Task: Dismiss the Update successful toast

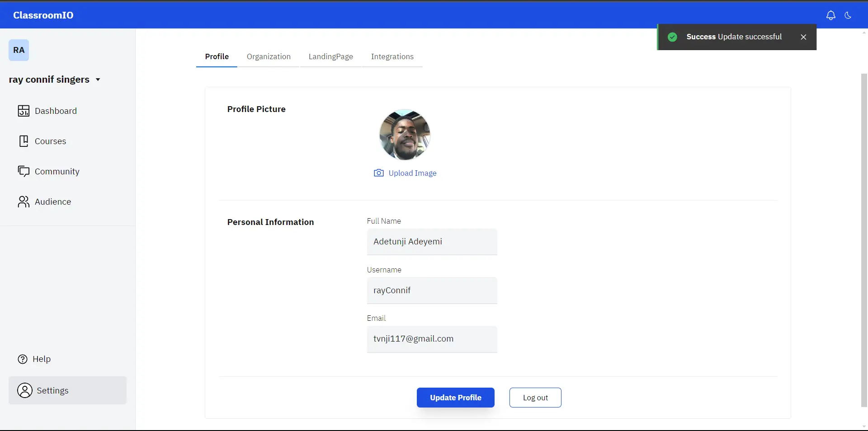Action: (803, 37)
